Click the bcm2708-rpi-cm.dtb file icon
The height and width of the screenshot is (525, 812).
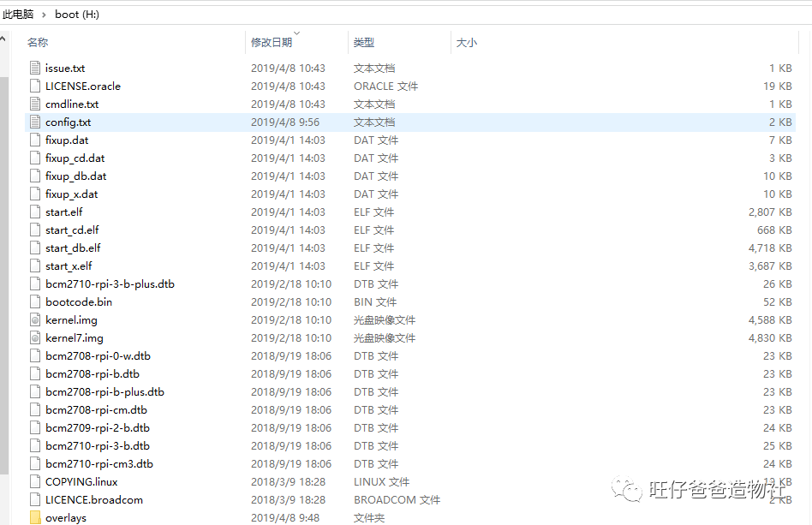pos(35,410)
